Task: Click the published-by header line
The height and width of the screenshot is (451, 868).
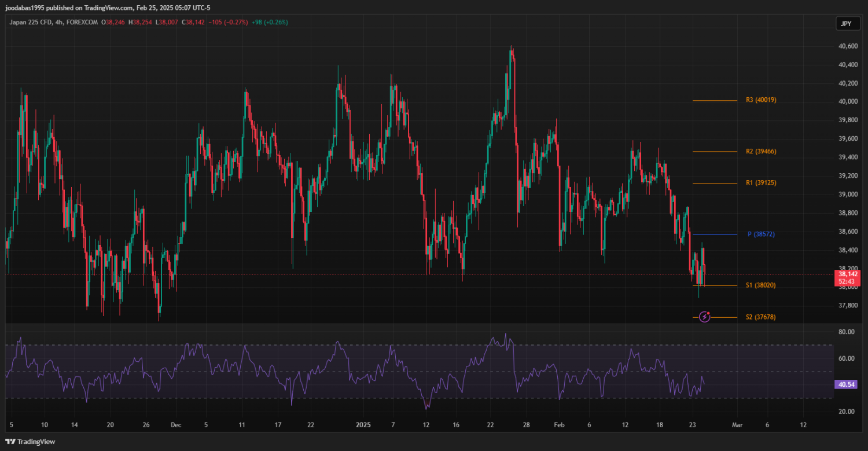Action: click(x=108, y=8)
